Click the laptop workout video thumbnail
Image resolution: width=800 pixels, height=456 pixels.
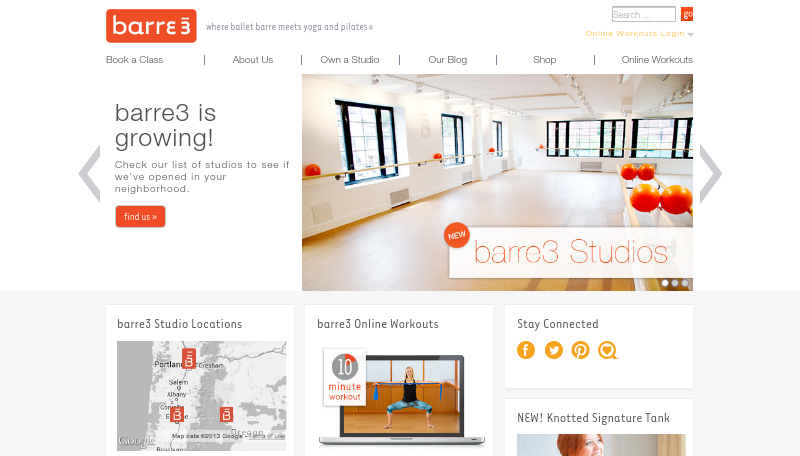point(402,400)
